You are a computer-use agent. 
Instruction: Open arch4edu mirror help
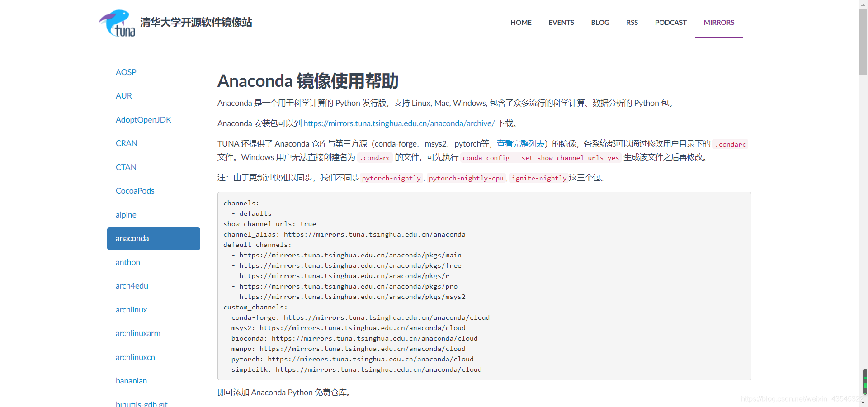point(132,286)
